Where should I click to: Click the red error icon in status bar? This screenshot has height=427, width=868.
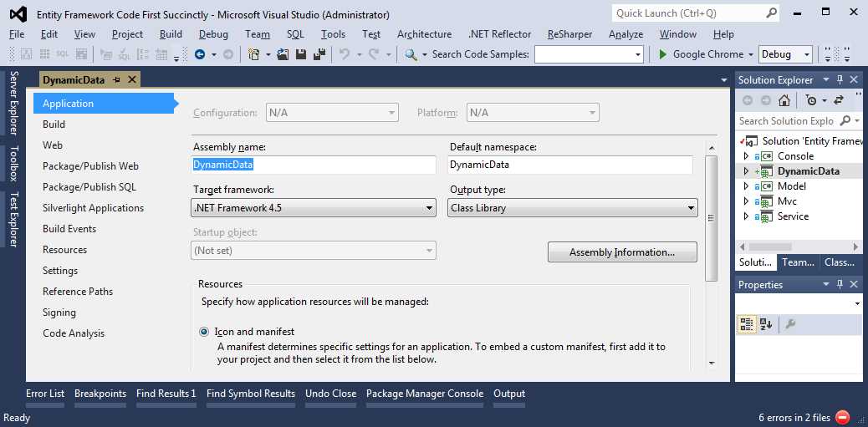tap(843, 417)
